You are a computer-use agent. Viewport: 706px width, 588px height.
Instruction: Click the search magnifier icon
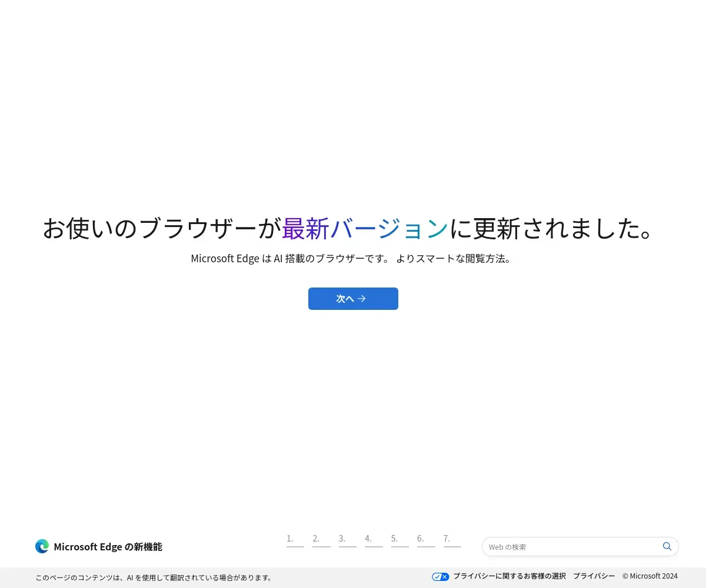667,546
